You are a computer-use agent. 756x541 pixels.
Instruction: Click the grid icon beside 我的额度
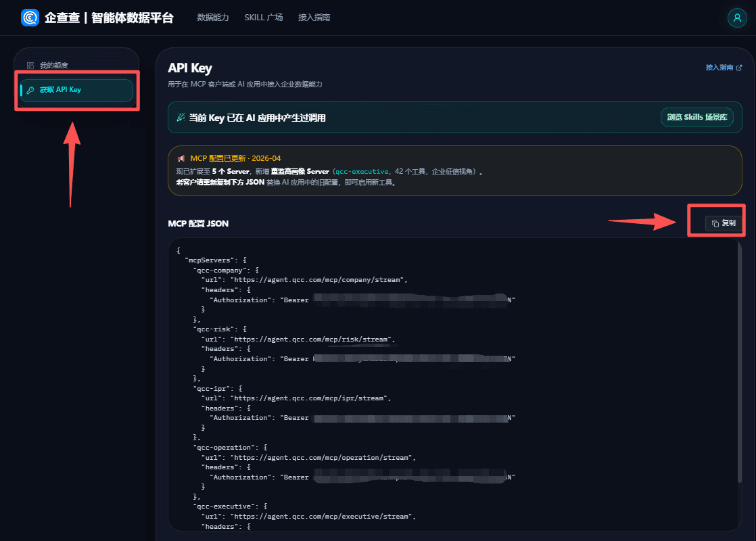pyautogui.click(x=30, y=66)
